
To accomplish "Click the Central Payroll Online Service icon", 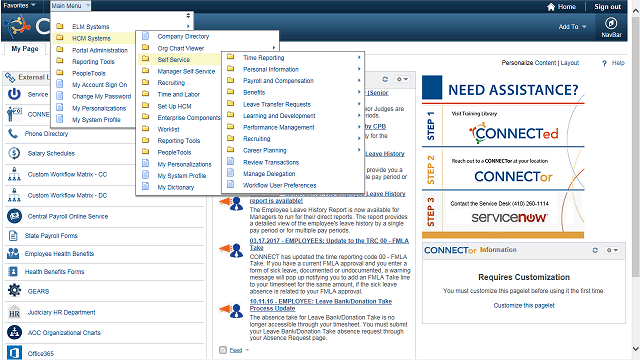I will (14, 216).
